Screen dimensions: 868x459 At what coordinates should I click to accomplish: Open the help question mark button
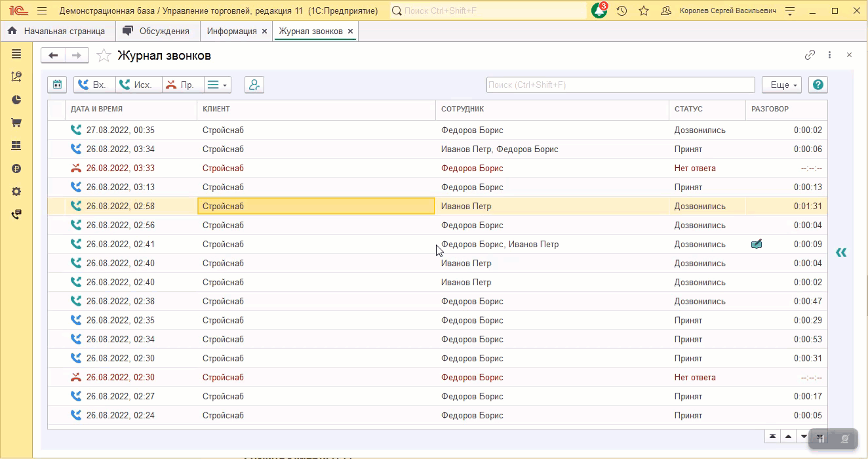click(x=818, y=85)
